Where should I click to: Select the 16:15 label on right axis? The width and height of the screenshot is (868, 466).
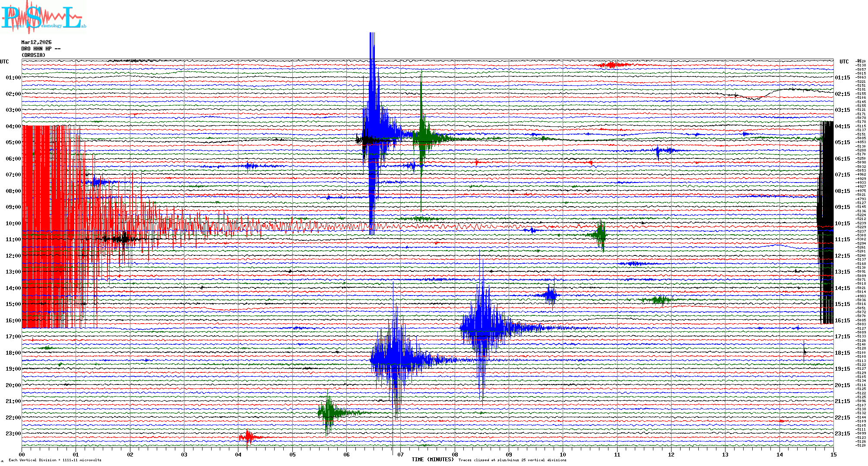842,321
